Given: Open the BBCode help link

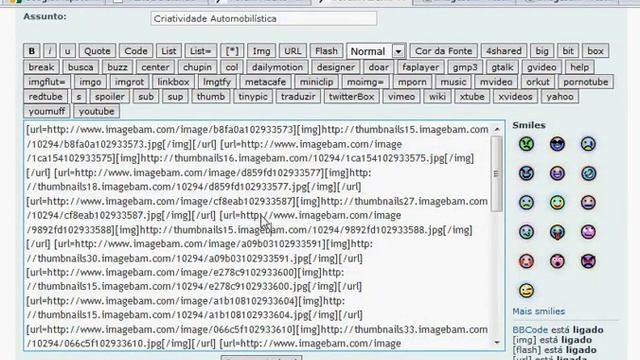Looking at the screenshot, I should coord(530,329).
